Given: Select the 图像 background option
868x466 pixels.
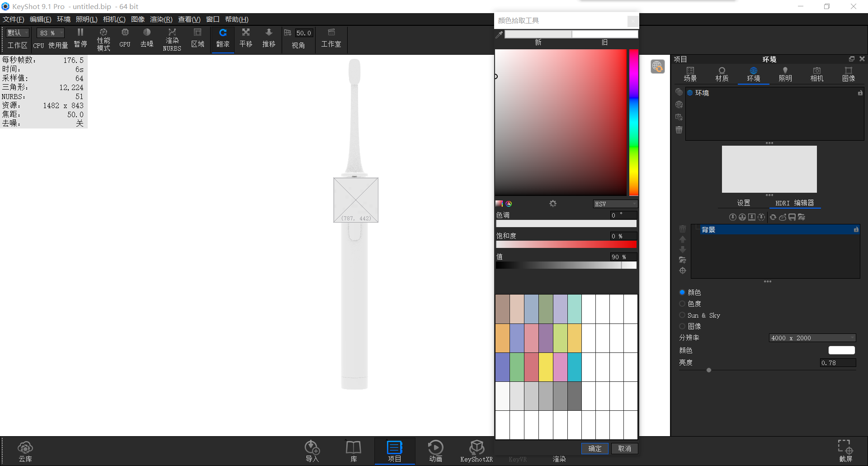Looking at the screenshot, I should (x=683, y=326).
